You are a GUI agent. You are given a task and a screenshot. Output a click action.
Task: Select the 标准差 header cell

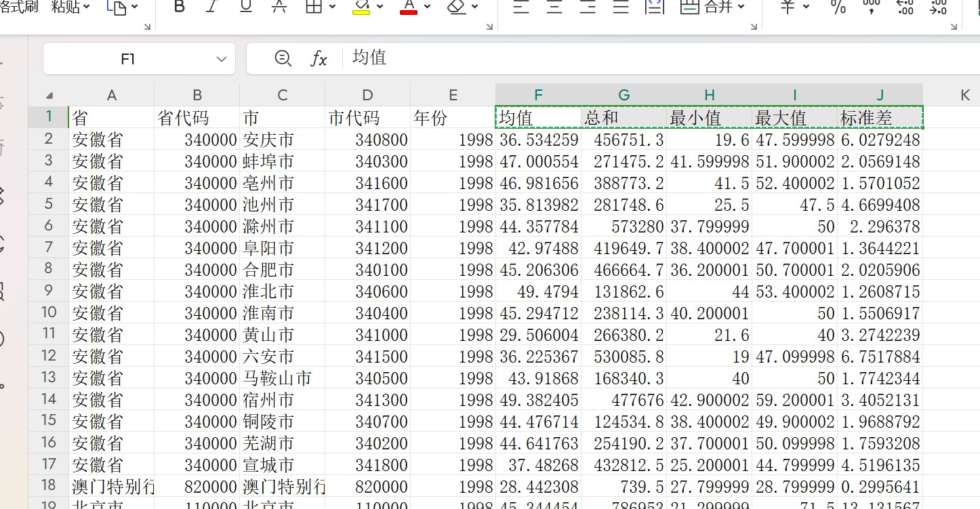[x=880, y=117]
